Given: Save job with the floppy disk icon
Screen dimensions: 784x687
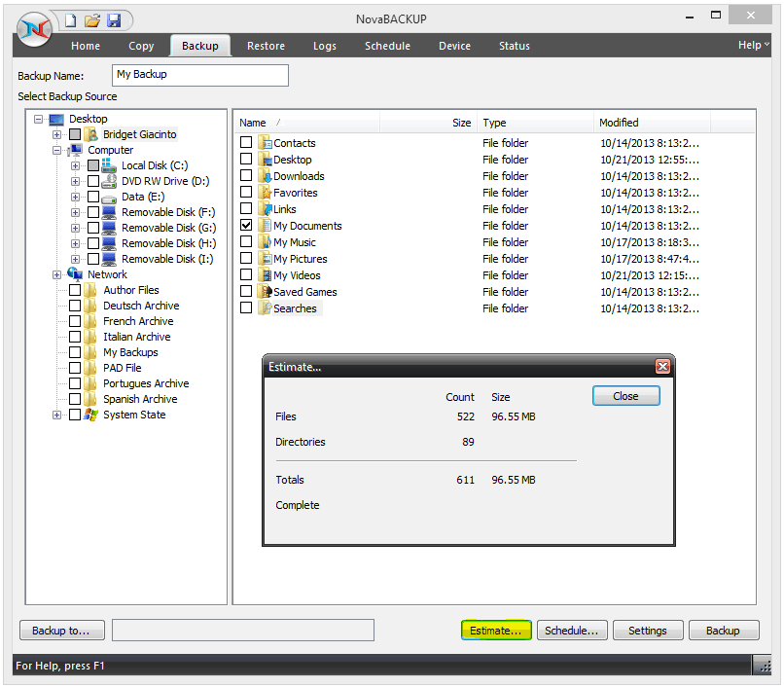Looking at the screenshot, I should [x=114, y=20].
